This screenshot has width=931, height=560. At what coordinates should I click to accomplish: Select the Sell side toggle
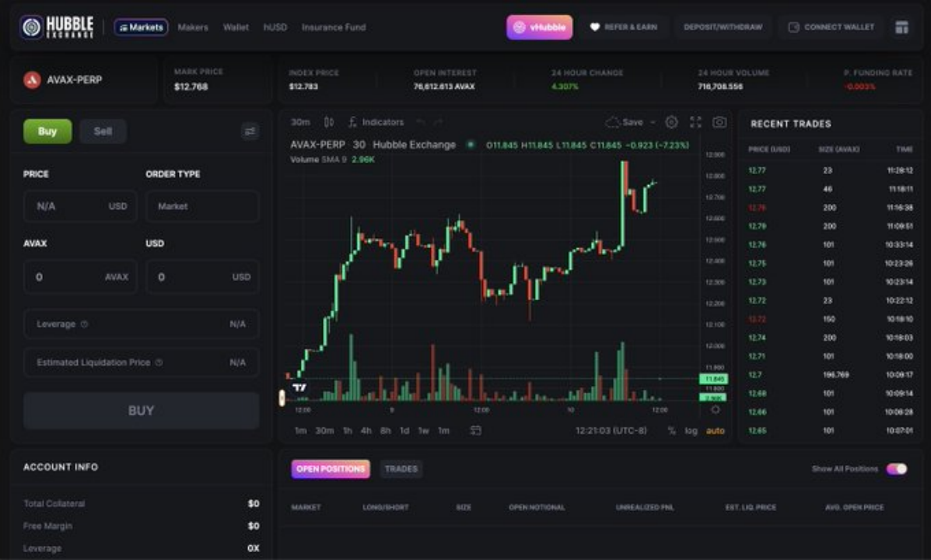pos(103,131)
